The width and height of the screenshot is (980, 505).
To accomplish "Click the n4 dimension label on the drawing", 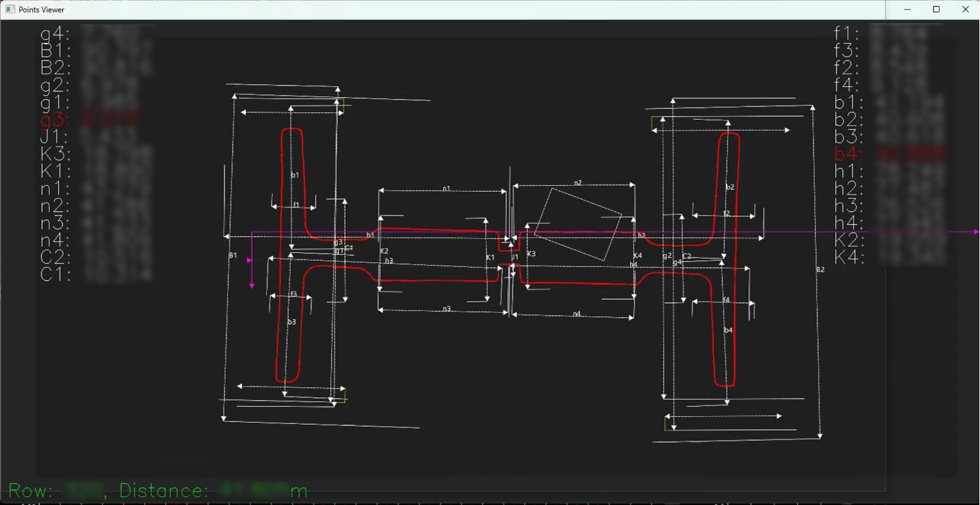I will [577, 315].
